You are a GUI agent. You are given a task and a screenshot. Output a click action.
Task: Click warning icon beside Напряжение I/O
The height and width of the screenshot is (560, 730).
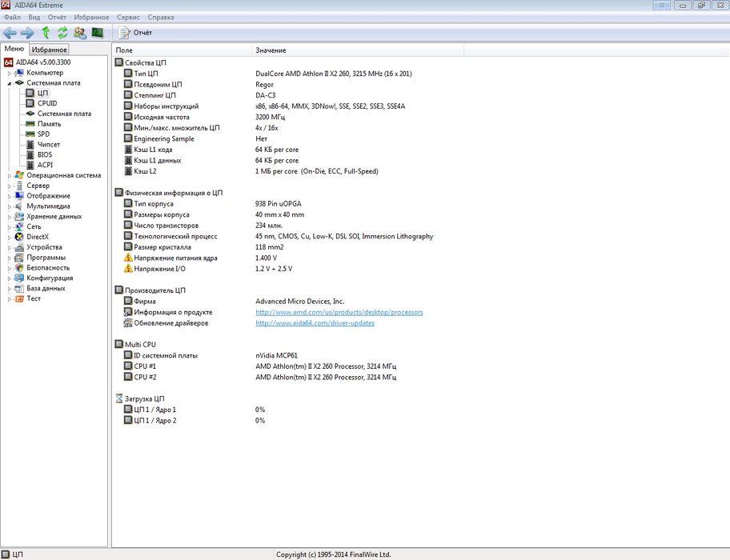point(128,268)
